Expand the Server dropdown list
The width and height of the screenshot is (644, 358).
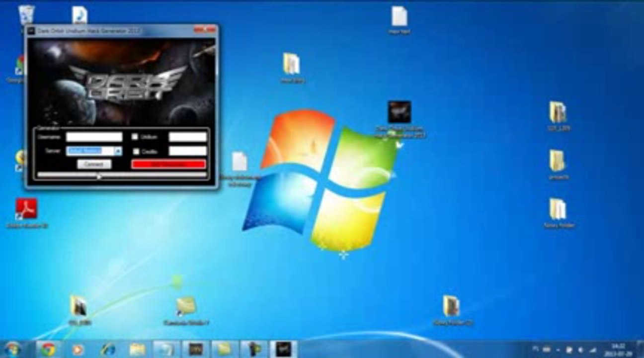118,151
